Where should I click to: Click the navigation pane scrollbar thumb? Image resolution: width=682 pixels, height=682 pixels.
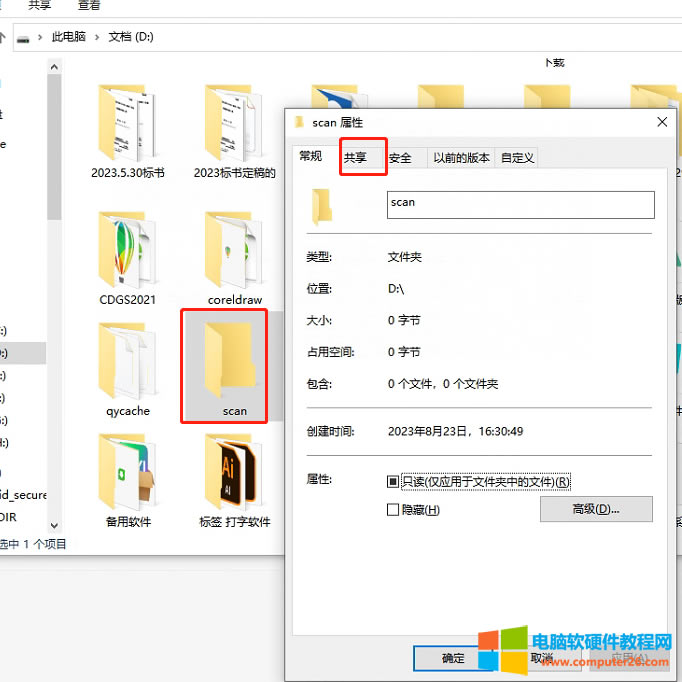[x=54, y=147]
